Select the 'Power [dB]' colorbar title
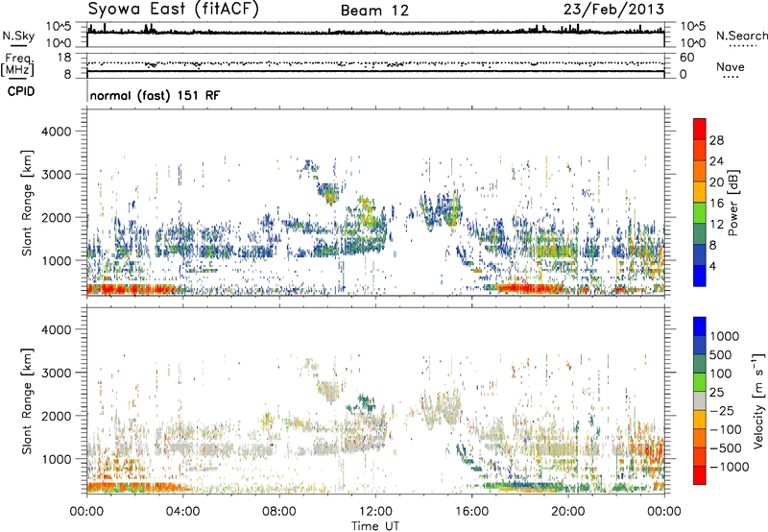The height and width of the screenshot is (532, 768). tap(732, 203)
